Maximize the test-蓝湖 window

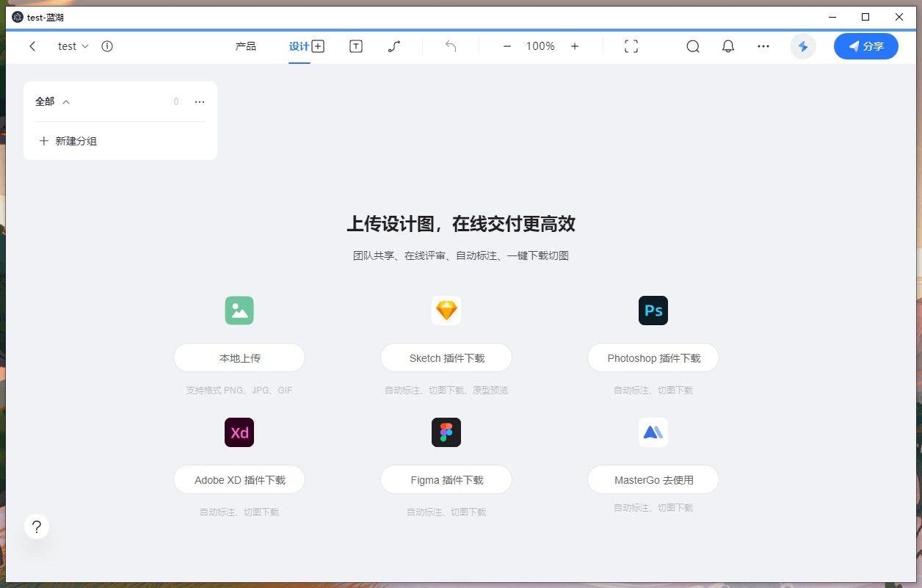(x=865, y=17)
